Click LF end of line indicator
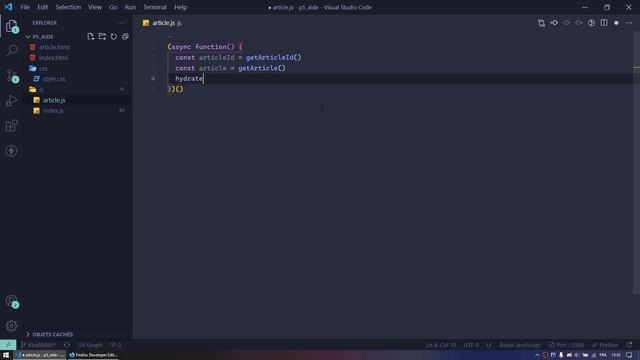Image resolution: width=640 pixels, height=360 pixels. (x=489, y=345)
